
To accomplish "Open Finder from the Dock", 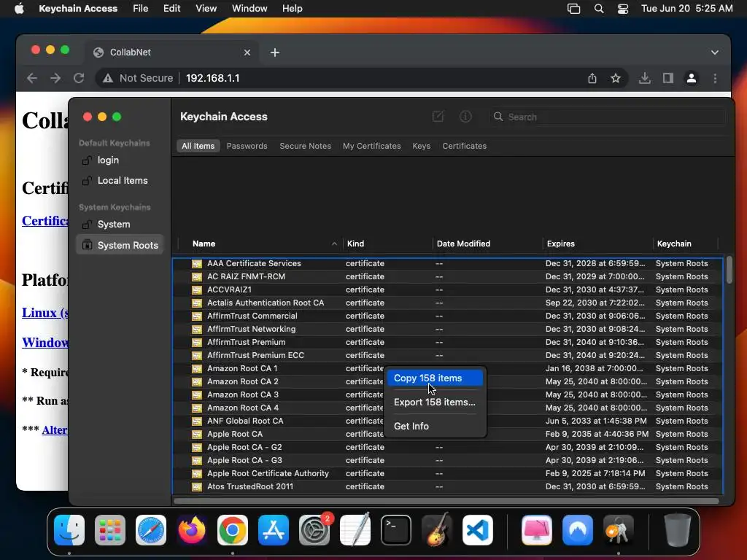I will pos(69,530).
